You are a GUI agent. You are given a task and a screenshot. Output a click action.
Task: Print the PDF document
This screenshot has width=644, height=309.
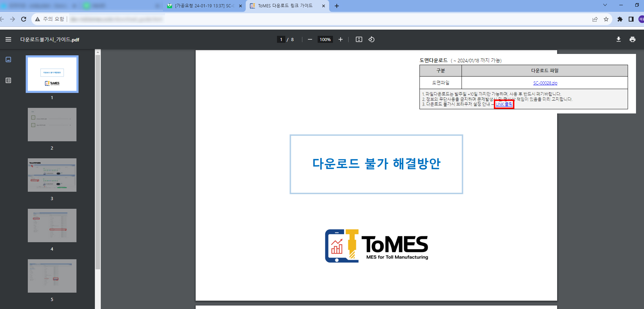click(633, 39)
